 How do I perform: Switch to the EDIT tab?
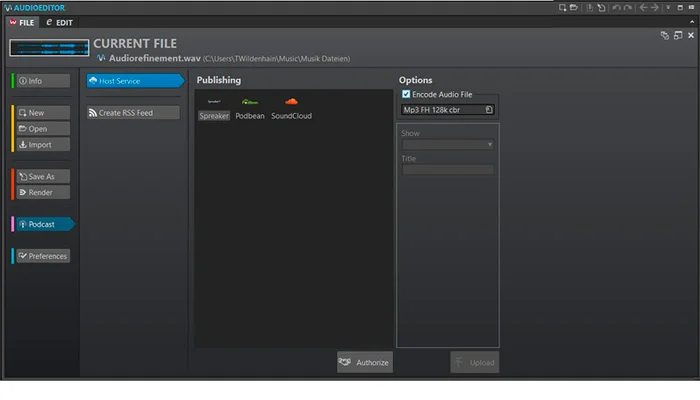[58, 22]
